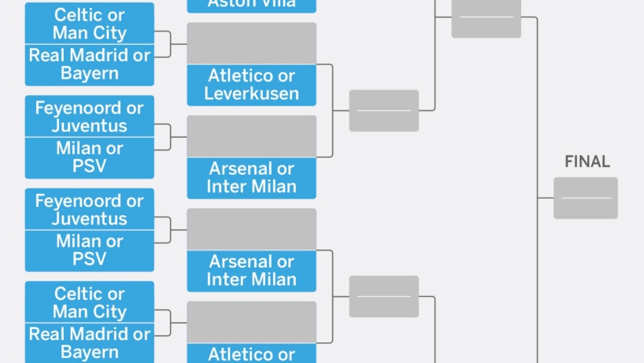The width and height of the screenshot is (644, 363).
Task: Select the upper quarter-final winner gray box
Action: pos(384,110)
